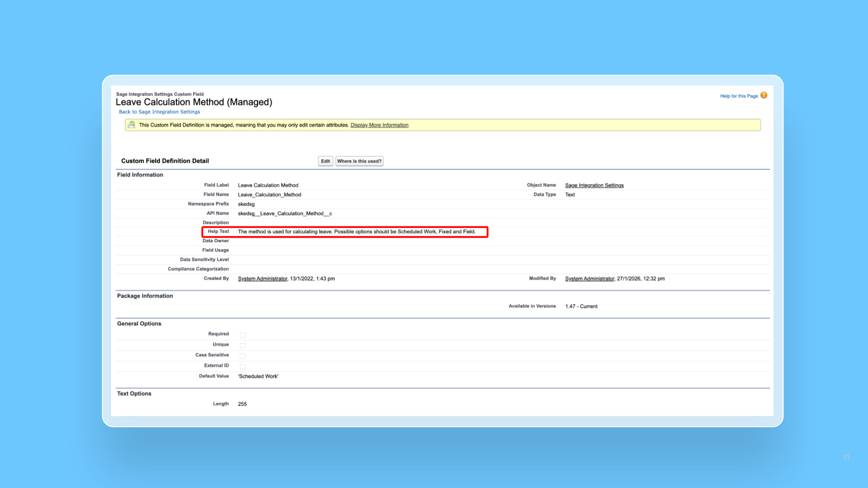This screenshot has height=488, width=868.
Task: Click the Custom Field Definition Detail heading
Action: point(165,161)
